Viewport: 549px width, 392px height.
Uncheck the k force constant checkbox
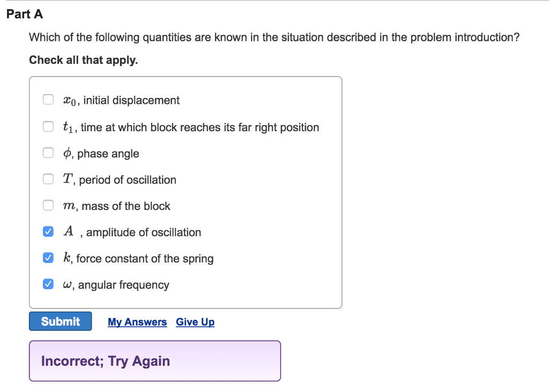pyautogui.click(x=48, y=257)
